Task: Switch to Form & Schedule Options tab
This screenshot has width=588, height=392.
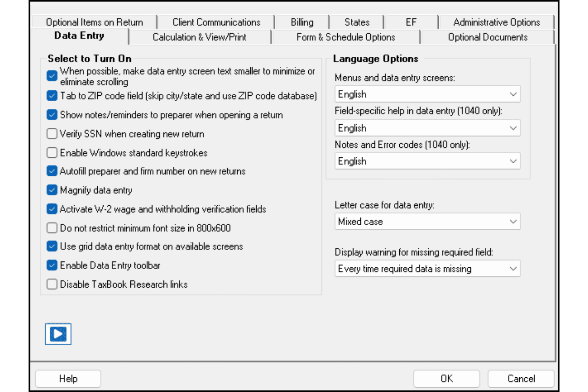Action: (x=346, y=37)
